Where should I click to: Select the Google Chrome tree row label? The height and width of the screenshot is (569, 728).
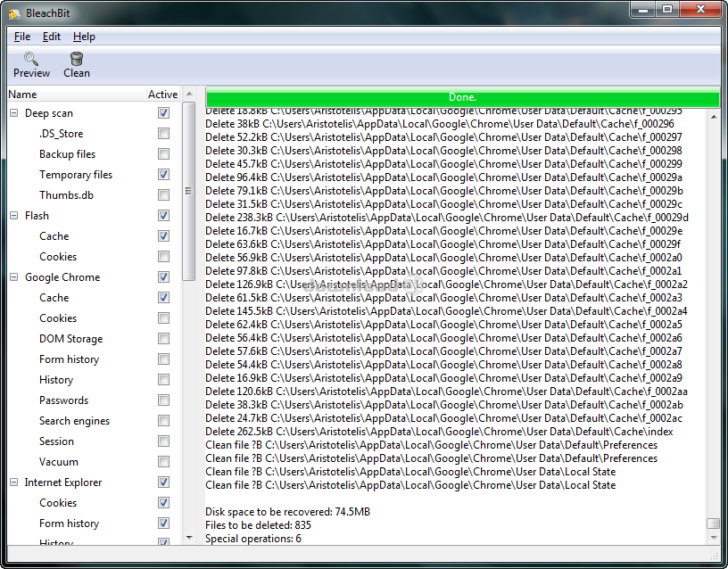[62, 277]
